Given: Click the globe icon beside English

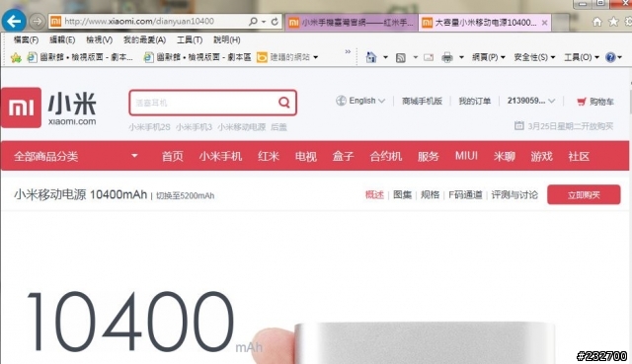Looking at the screenshot, I should click(x=341, y=101).
